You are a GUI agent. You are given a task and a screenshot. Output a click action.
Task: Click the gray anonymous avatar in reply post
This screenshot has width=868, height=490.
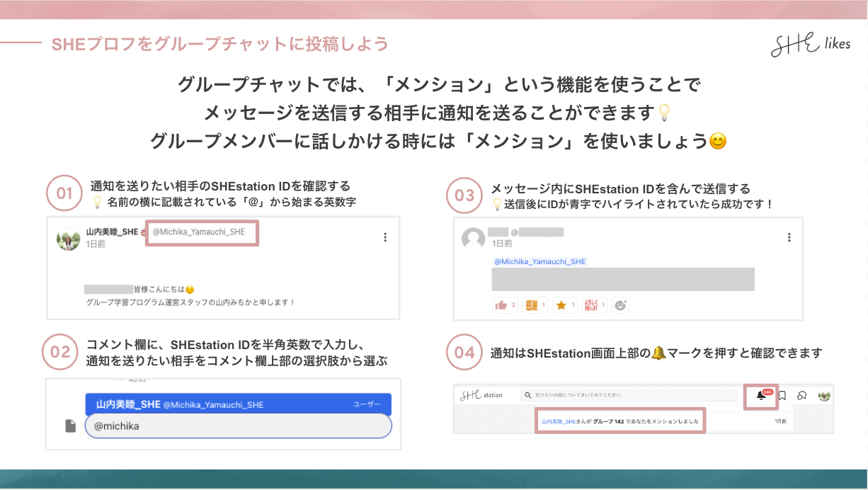[473, 239]
